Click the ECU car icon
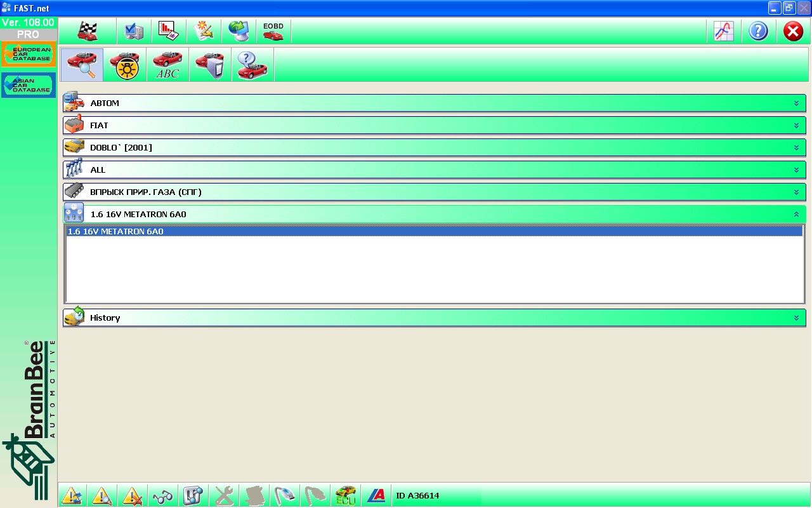Screen dimensions: 812x508 click(x=346, y=495)
